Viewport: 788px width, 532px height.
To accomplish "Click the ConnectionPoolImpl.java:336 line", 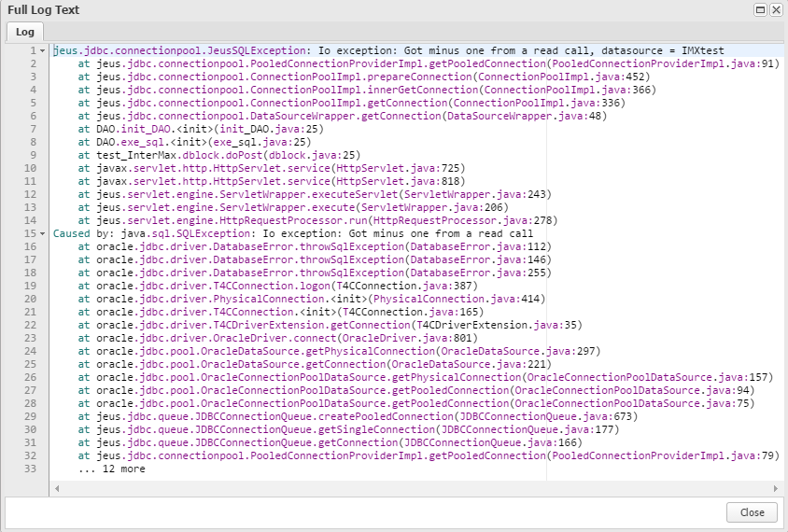I will click(352, 103).
